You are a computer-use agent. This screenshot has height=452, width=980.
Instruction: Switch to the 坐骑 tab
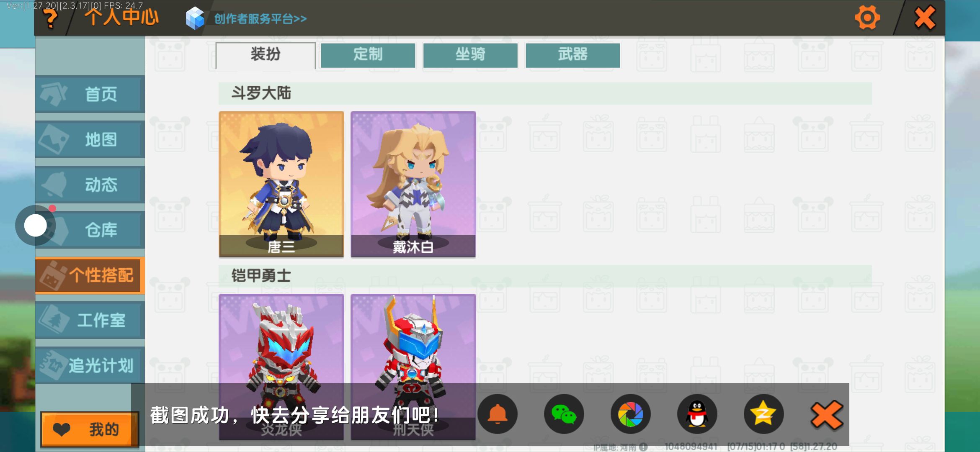tap(470, 55)
